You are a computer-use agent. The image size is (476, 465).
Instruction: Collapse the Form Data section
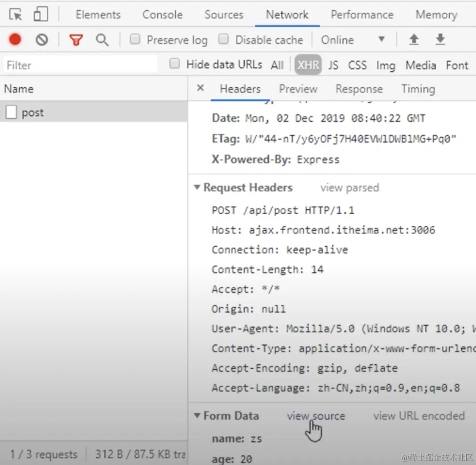tap(197, 415)
